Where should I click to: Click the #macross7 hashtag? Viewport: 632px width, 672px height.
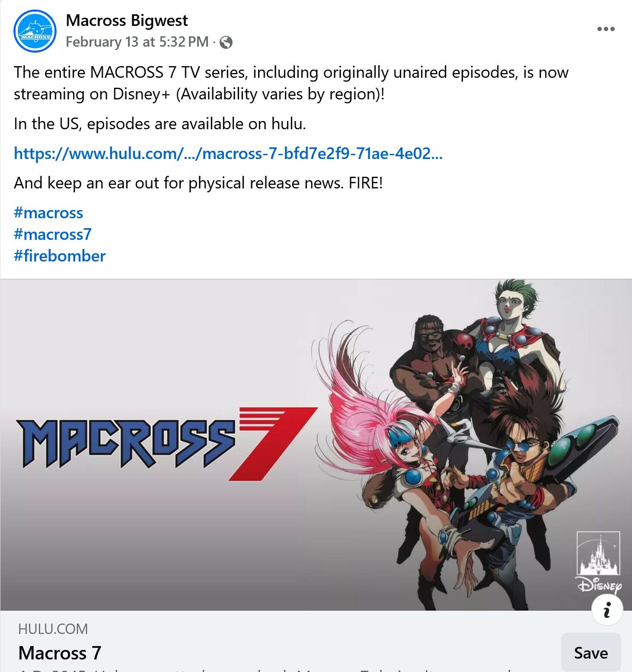click(53, 234)
